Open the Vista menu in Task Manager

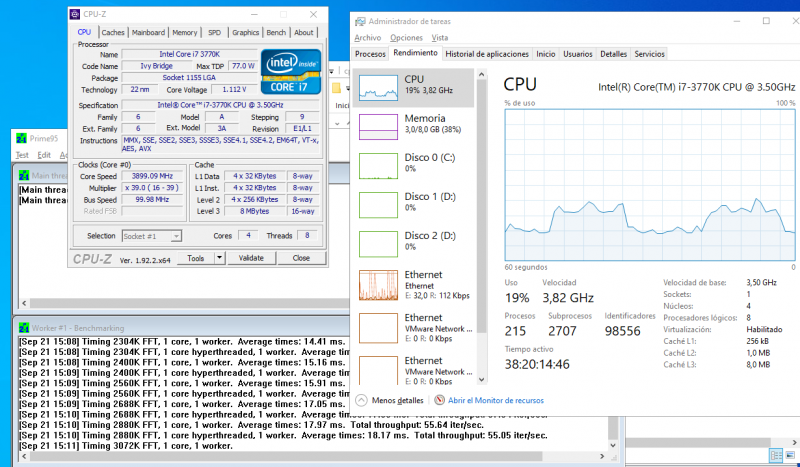point(440,38)
